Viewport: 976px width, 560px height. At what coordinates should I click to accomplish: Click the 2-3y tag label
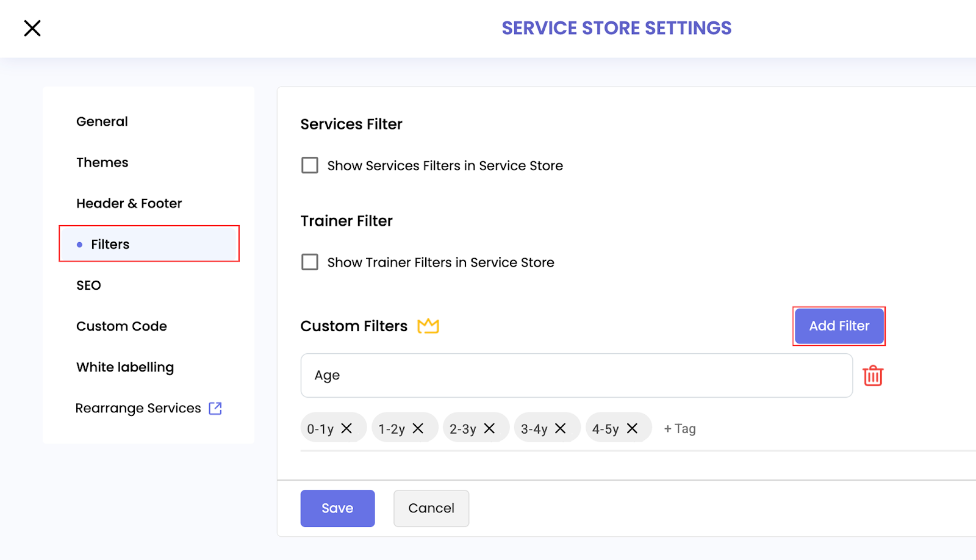463,429
